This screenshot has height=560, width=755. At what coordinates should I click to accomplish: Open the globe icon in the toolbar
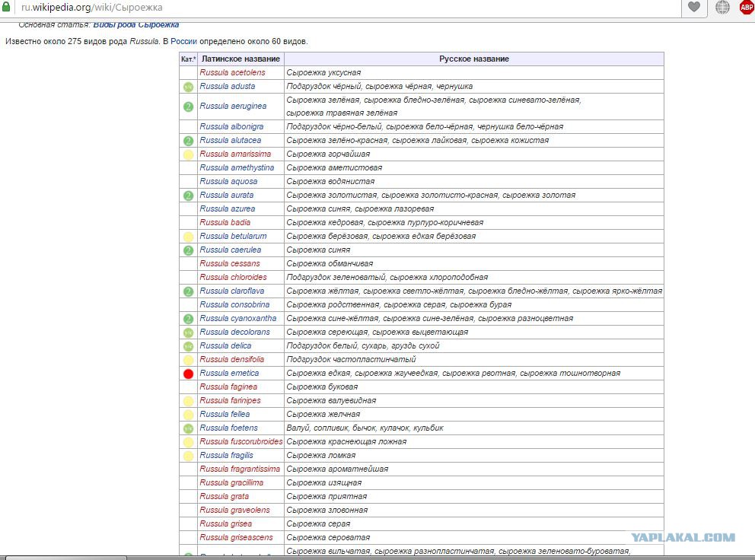pyautogui.click(x=722, y=7)
